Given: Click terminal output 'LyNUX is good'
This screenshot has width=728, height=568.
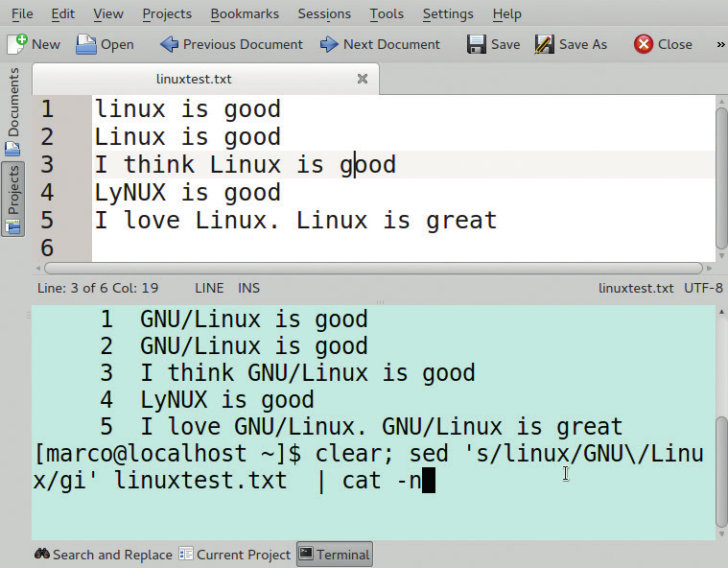Looking at the screenshot, I should click(227, 400).
